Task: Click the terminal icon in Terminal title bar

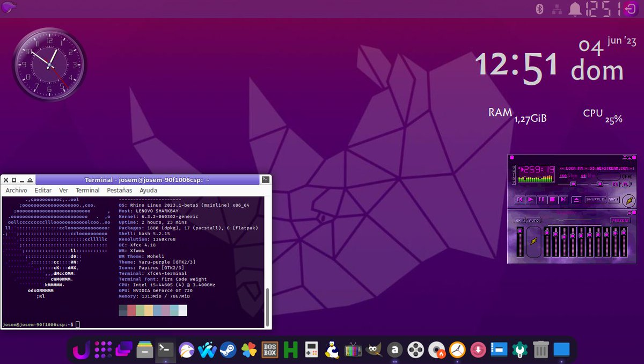Action: coord(265,180)
